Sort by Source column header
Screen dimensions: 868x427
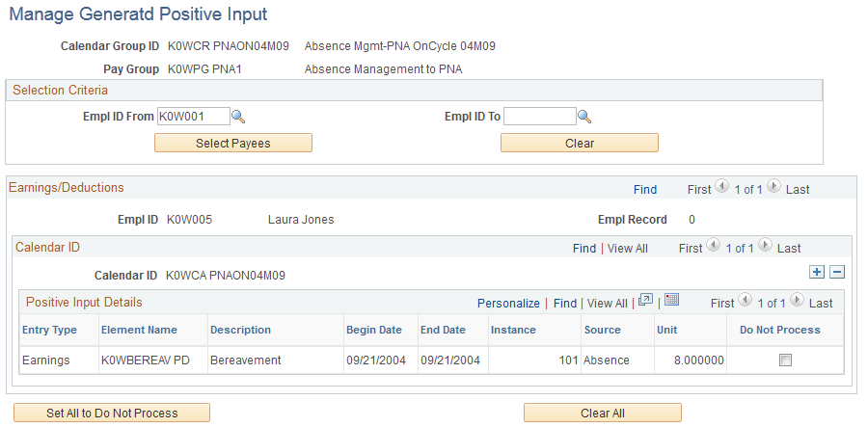pyautogui.click(x=602, y=330)
